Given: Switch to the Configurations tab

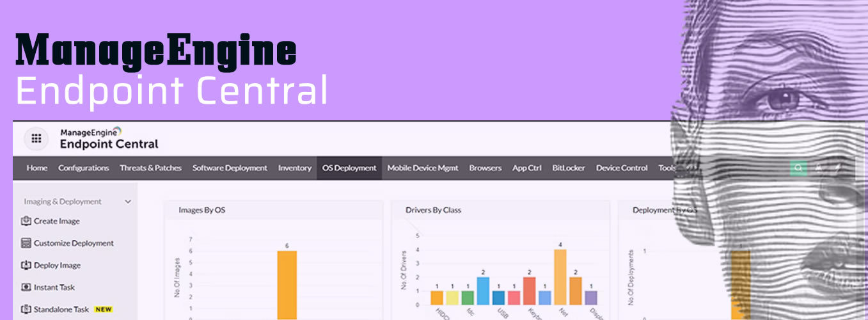Looking at the screenshot, I should coord(84,168).
